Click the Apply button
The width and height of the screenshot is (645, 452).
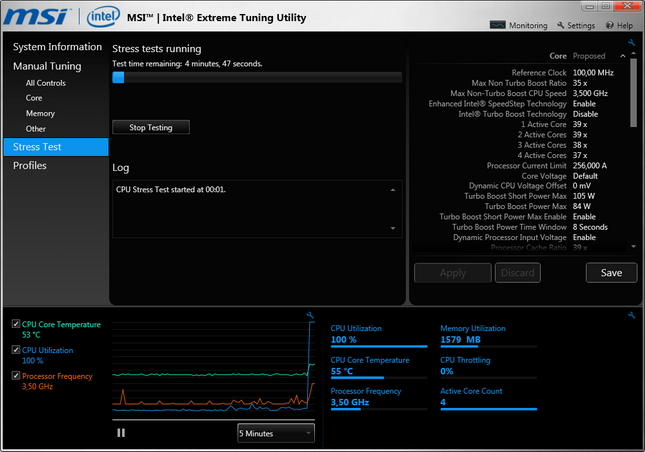(453, 273)
